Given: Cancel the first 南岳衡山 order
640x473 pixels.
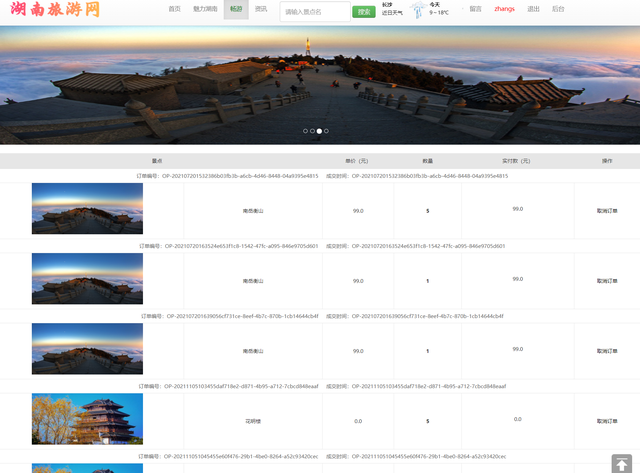Looking at the screenshot, I should (x=607, y=211).
